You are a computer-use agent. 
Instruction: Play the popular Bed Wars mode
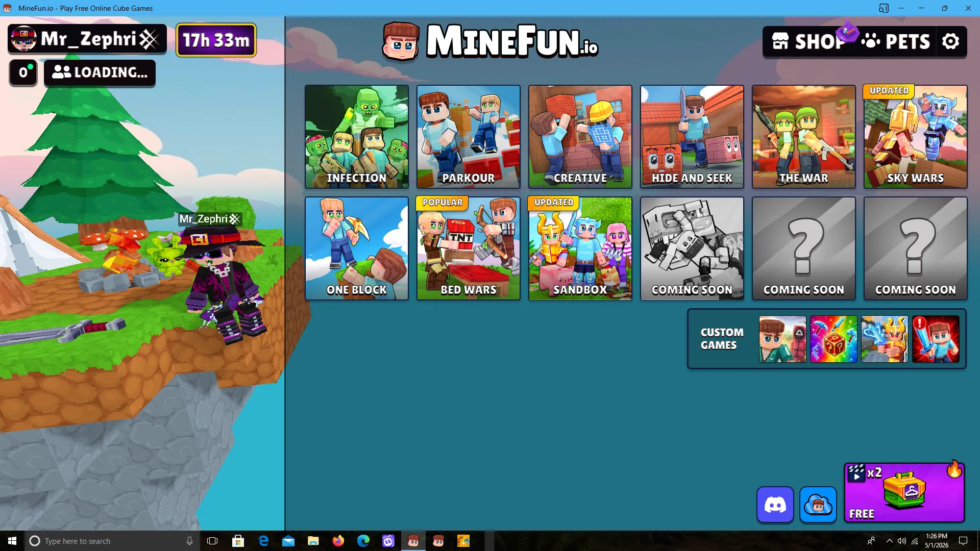tap(469, 248)
